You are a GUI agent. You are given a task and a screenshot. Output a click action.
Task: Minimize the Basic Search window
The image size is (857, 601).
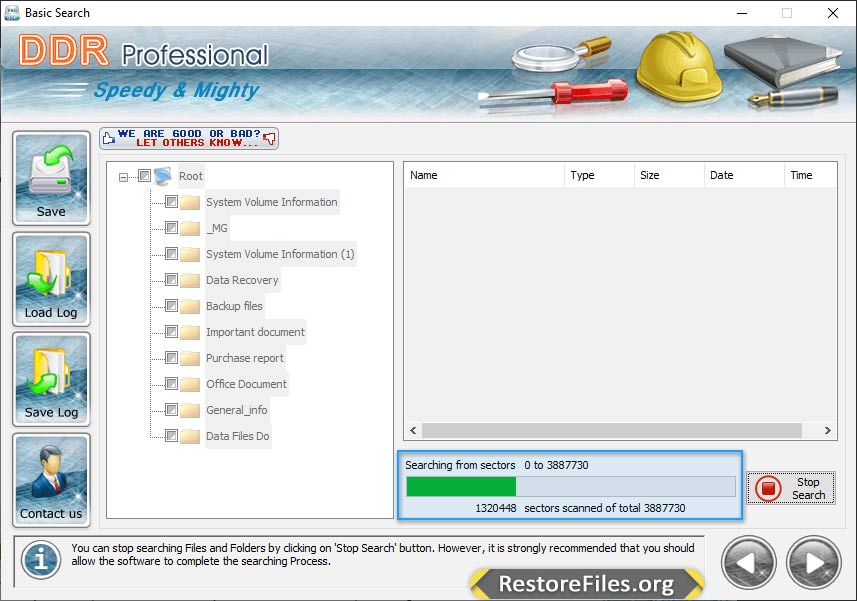pyautogui.click(x=742, y=13)
